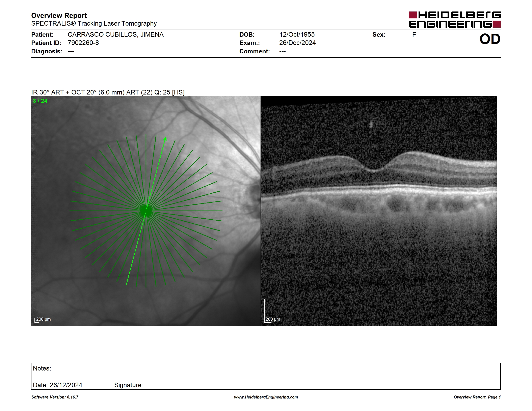The width and height of the screenshot is (532, 411).
Task: Click 'Software Version: 6.16.7' footer
Action: tap(55, 397)
